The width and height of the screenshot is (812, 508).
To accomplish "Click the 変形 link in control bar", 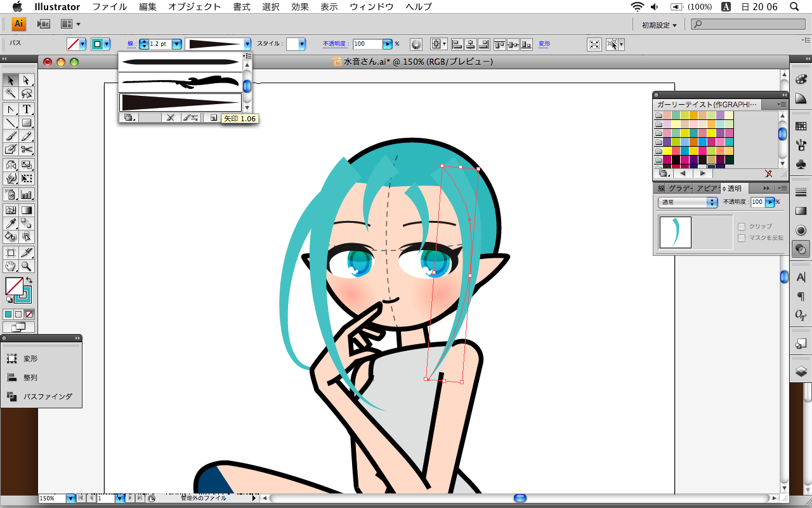I will [544, 44].
